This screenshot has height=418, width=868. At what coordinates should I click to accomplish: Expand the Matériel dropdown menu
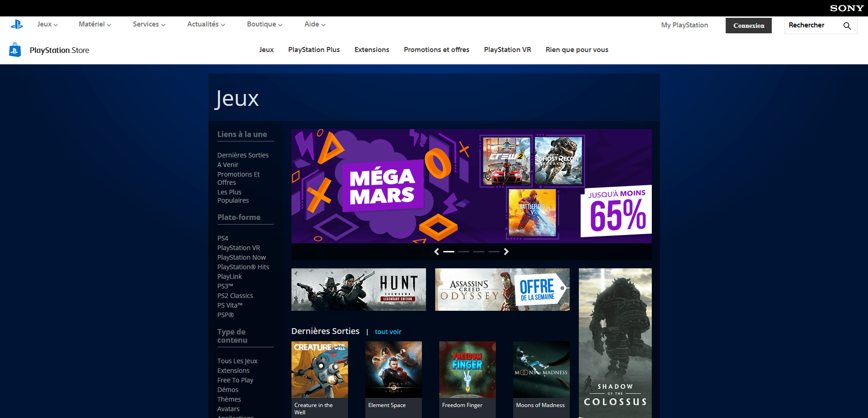point(95,24)
